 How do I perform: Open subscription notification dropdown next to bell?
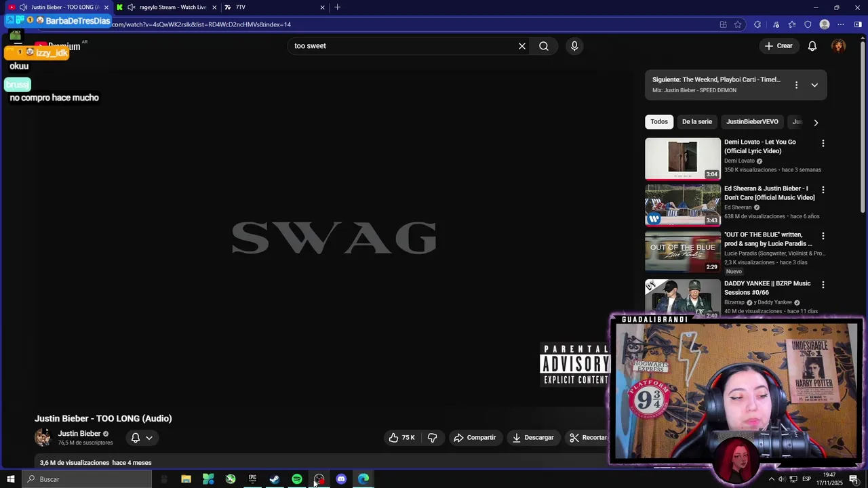click(x=149, y=438)
